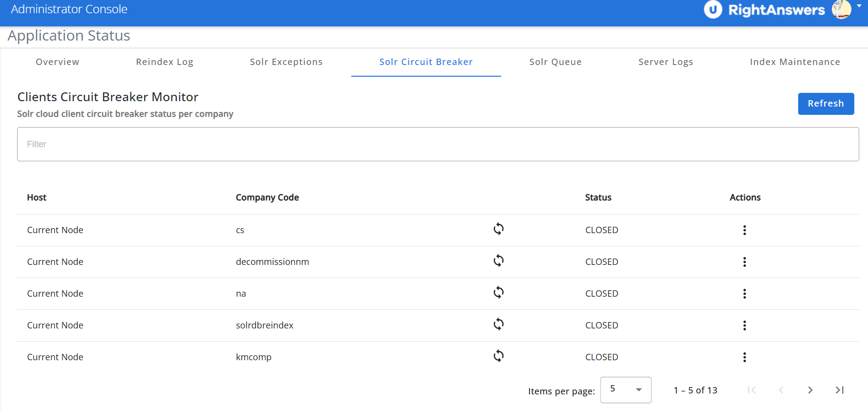This screenshot has width=868, height=412.
Task: Open three-dot menu for solrdbreindex
Action: [744, 325]
